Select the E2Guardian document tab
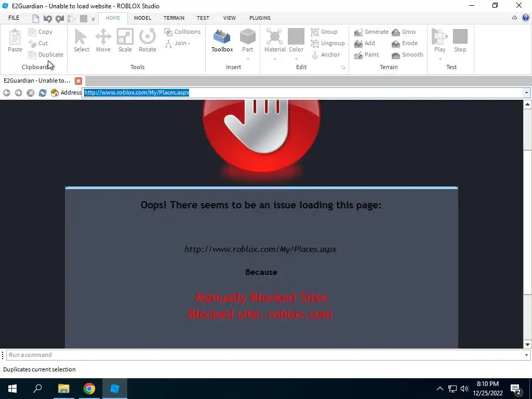This screenshot has width=532, height=399. pos(37,81)
